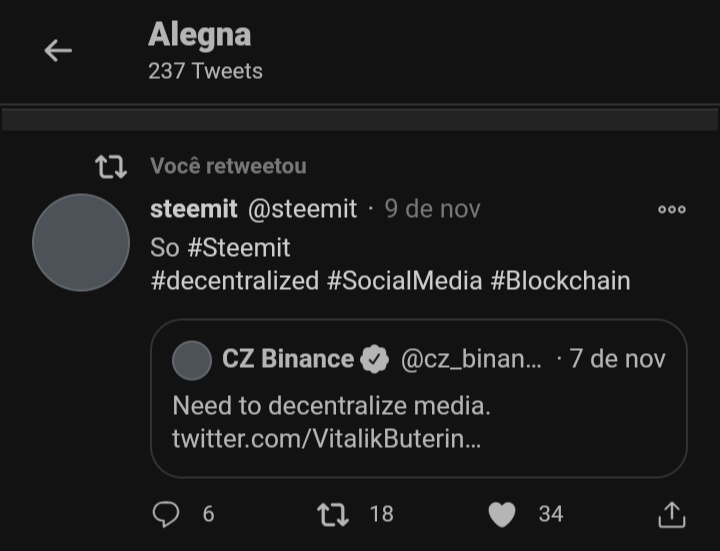Open the share tweet upload icon

click(x=672, y=514)
